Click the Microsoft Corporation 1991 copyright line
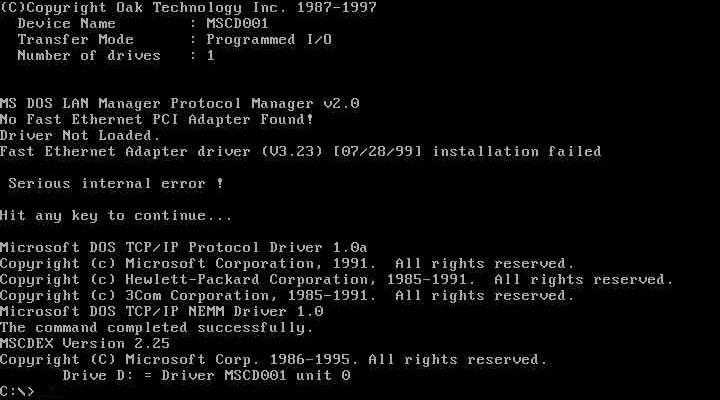This screenshot has height=400, width=720. (287, 263)
